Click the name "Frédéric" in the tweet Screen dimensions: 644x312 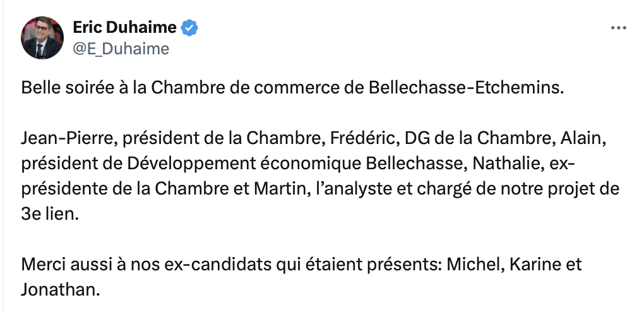click(362, 138)
